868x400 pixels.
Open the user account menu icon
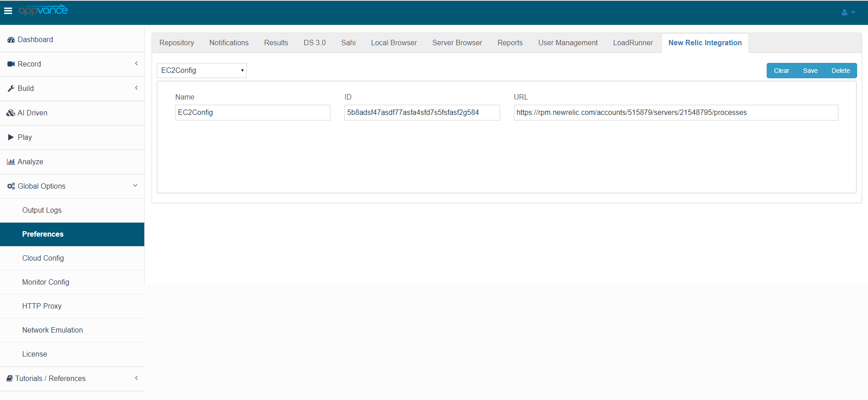tap(844, 12)
